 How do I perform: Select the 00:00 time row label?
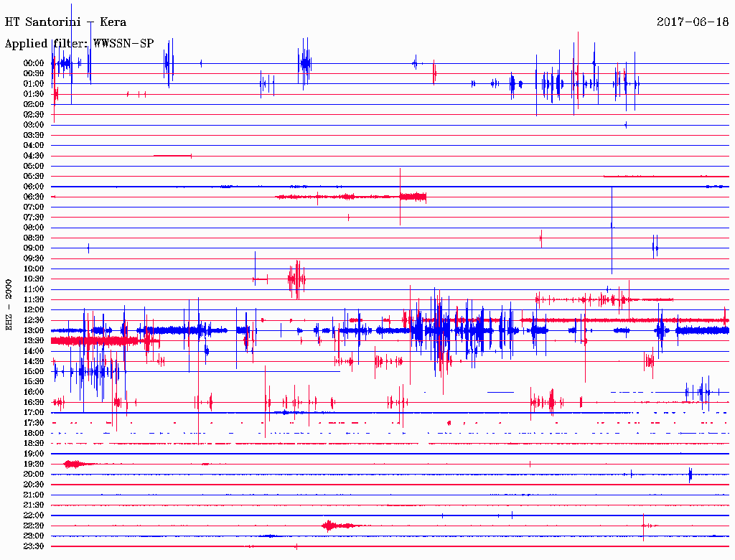click(x=34, y=63)
